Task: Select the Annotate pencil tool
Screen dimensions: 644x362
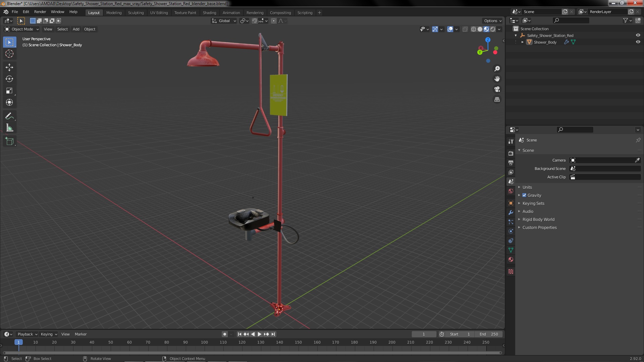Action: 9,116
